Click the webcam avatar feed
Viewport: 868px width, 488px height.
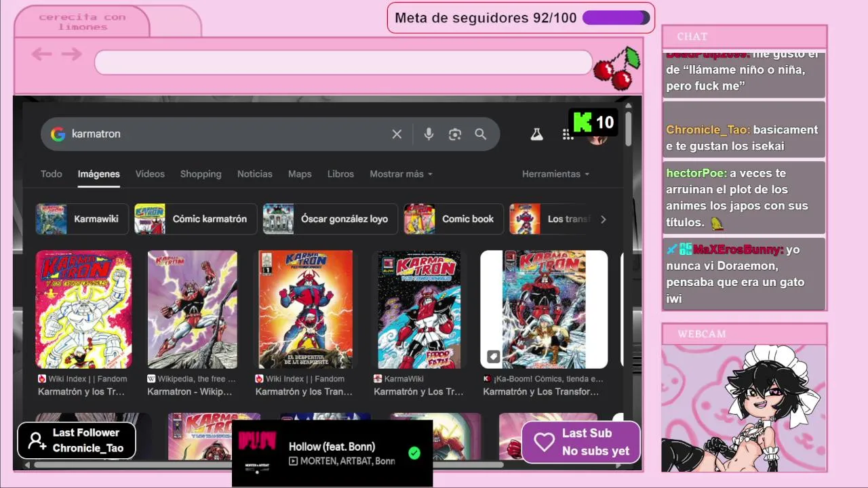pyautogui.click(x=744, y=408)
